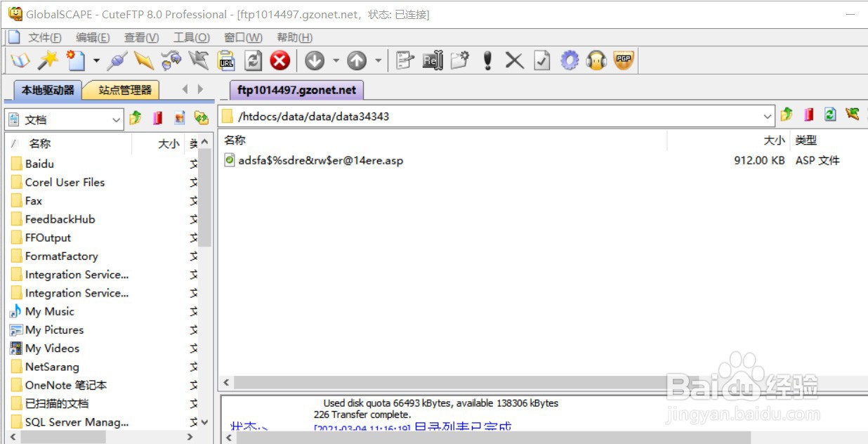Click the Properties checkmark page icon
Image resolution: width=868 pixels, height=444 pixels.
542,60
